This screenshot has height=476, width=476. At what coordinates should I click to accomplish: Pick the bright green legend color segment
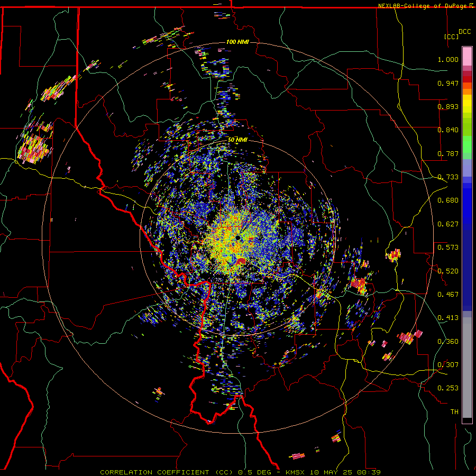[x=467, y=144]
